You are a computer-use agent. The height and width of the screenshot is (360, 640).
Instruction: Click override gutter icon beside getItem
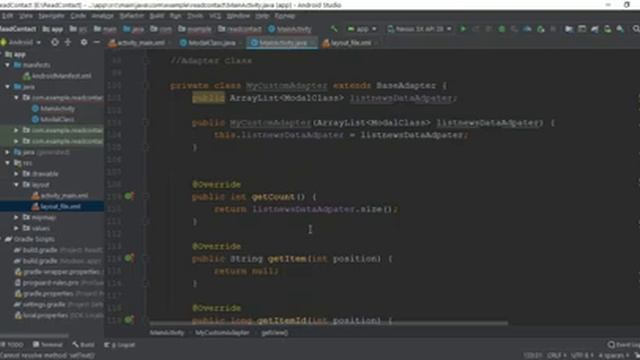(x=129, y=258)
